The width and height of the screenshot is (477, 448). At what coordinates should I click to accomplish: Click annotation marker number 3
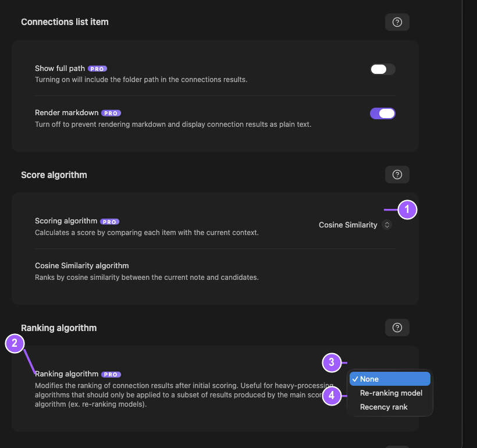tap(332, 362)
